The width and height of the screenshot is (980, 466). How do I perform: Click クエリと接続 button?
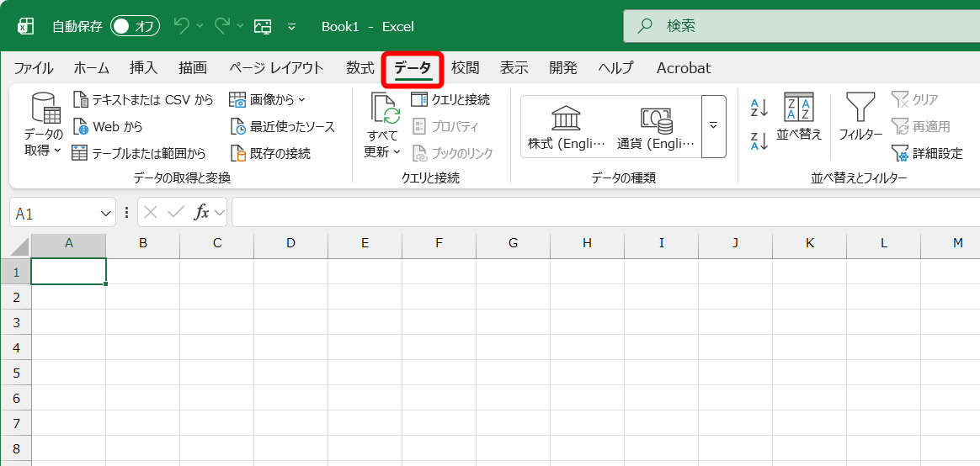(x=450, y=99)
